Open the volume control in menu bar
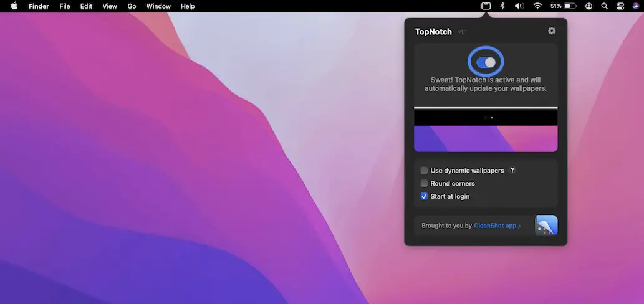This screenshot has height=304, width=644. tap(519, 6)
